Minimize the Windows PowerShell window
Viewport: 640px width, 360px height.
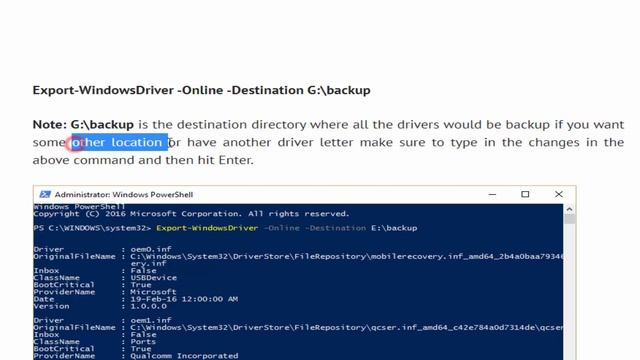pyautogui.click(x=492, y=195)
